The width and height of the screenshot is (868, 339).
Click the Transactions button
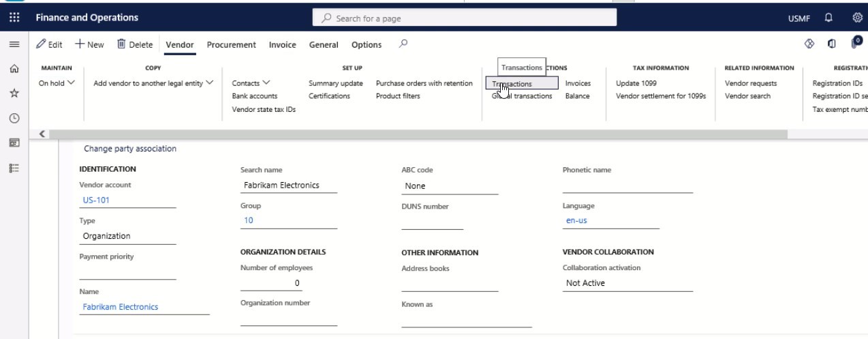pyautogui.click(x=522, y=83)
